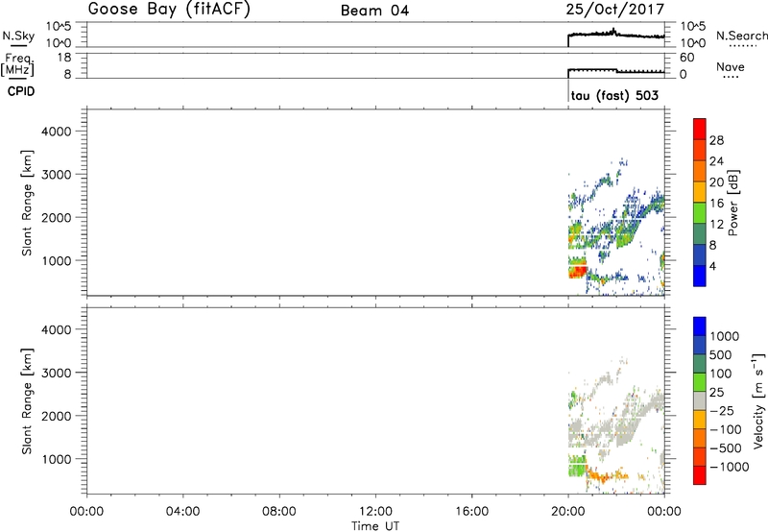This screenshot has height=532, width=768.
Task: Click the red high-power patch in power panel
Action: tap(578, 271)
